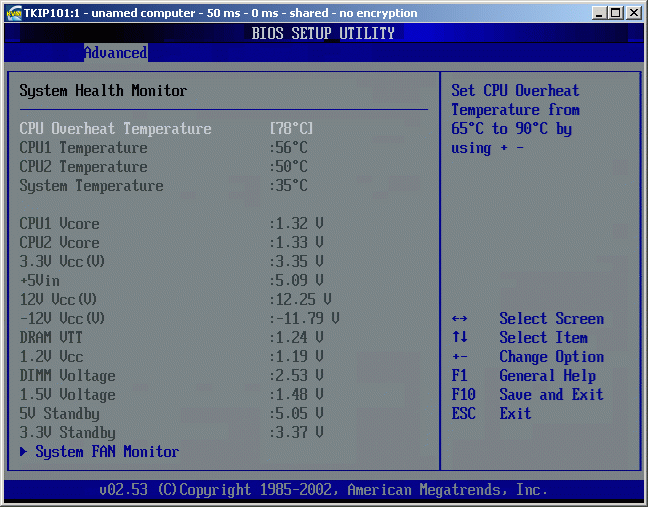Screen dimensions: 648x507
Task: Click the 1.5V Voltage label
Action: pos(67,395)
